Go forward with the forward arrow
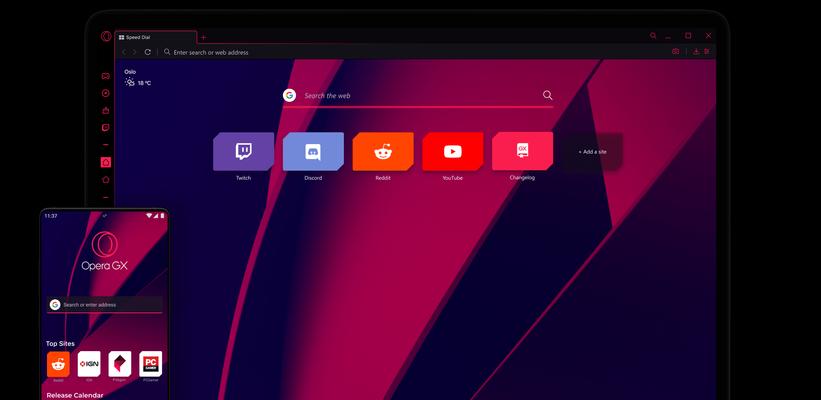The image size is (821, 400). point(135,52)
